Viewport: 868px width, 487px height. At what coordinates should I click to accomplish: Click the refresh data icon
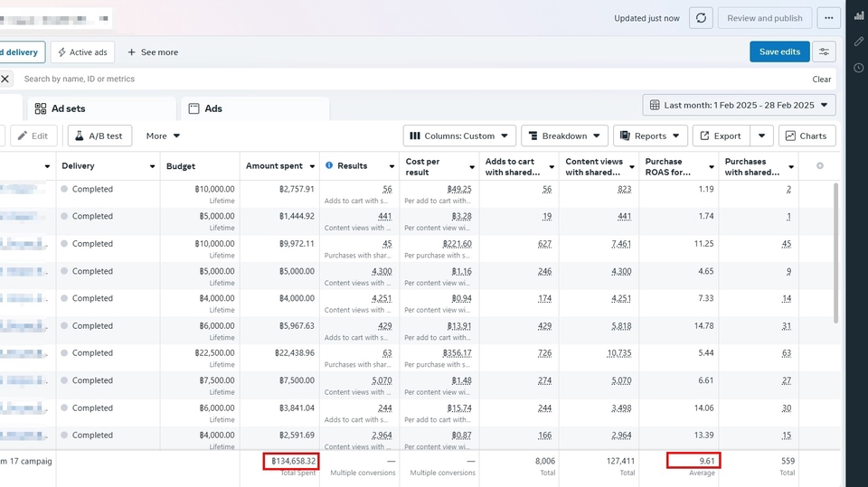pyautogui.click(x=701, y=18)
